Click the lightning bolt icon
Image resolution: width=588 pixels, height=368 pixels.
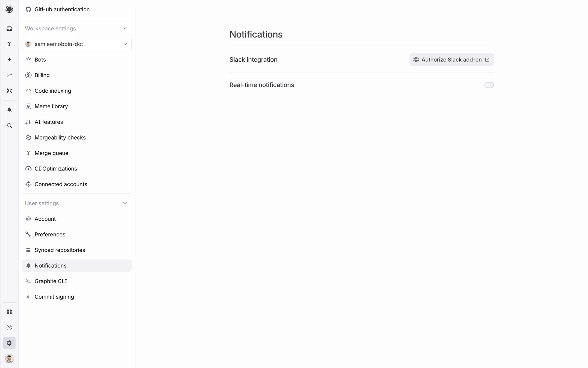pyautogui.click(x=9, y=59)
